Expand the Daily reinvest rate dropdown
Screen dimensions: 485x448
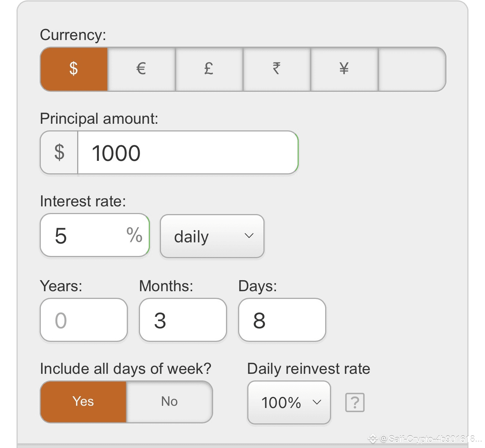point(289,402)
